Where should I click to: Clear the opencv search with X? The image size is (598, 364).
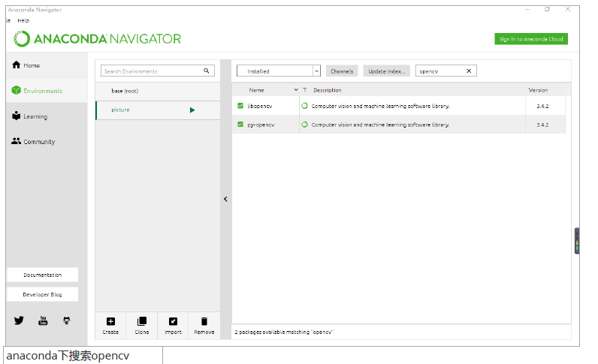click(469, 71)
